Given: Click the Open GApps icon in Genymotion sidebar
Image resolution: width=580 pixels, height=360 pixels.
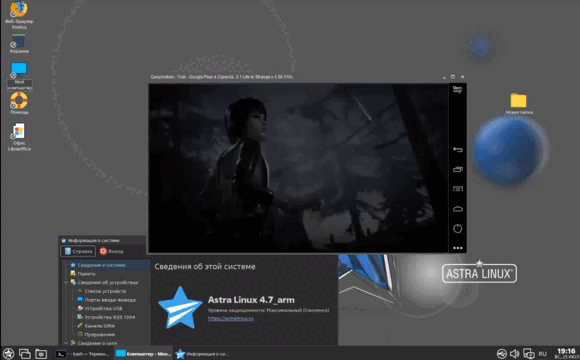Looking at the screenshot, I should [x=458, y=90].
